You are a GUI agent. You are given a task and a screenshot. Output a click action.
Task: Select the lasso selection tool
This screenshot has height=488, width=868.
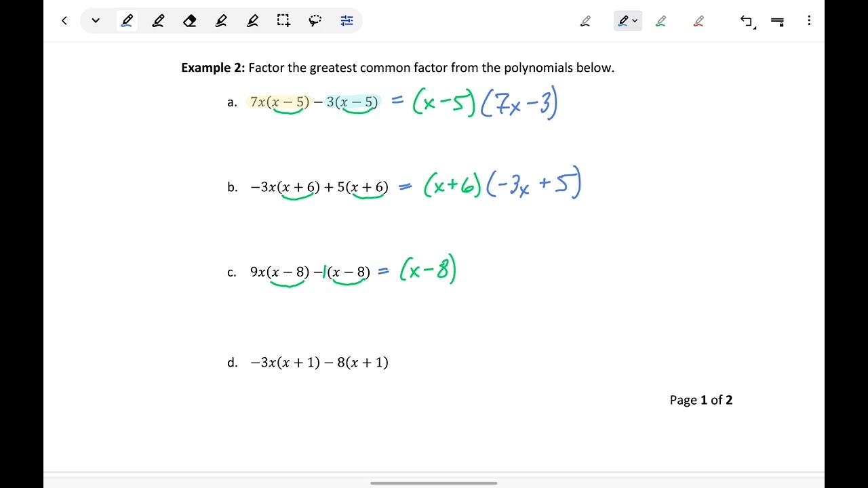point(315,21)
